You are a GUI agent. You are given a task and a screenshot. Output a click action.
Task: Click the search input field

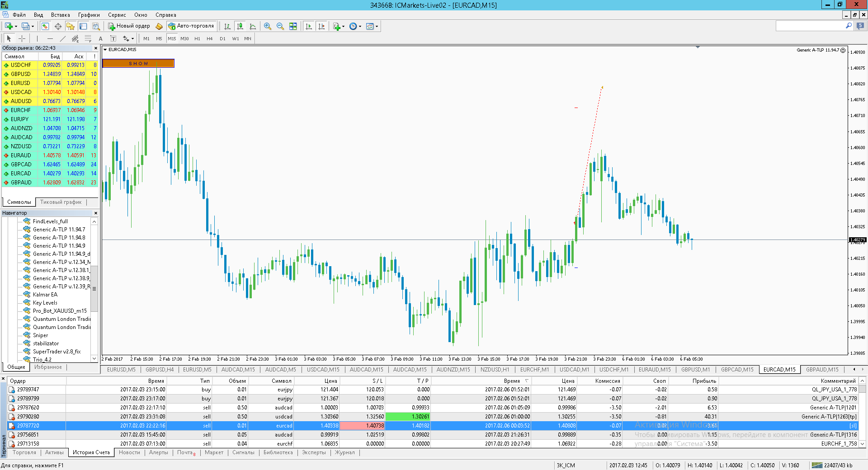tap(811, 26)
